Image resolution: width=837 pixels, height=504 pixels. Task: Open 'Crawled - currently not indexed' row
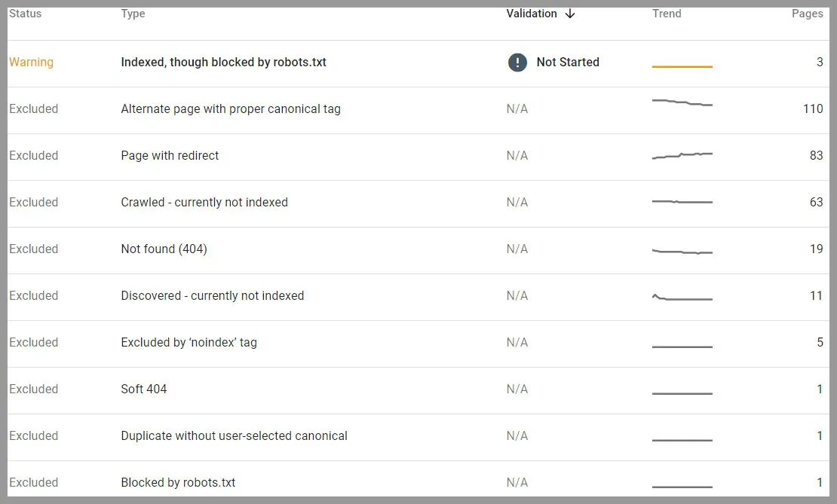click(418, 203)
